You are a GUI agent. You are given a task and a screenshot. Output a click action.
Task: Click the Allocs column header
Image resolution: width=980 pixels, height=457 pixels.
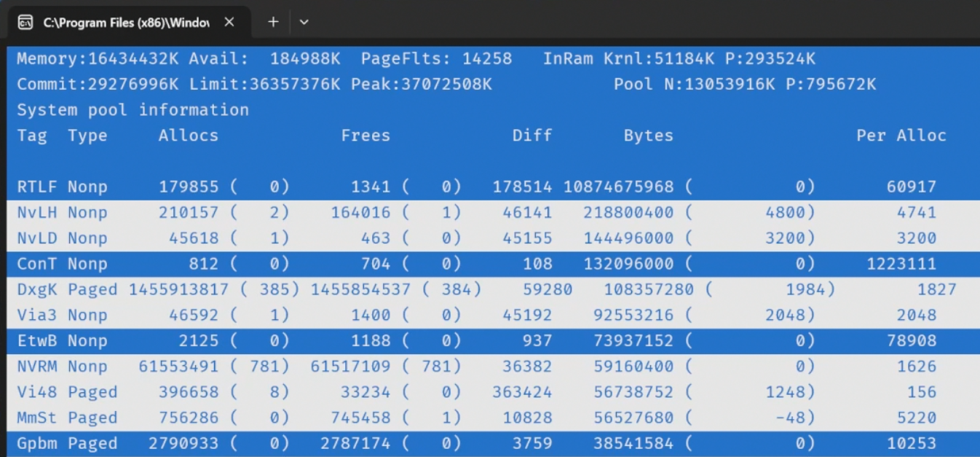coord(189,136)
